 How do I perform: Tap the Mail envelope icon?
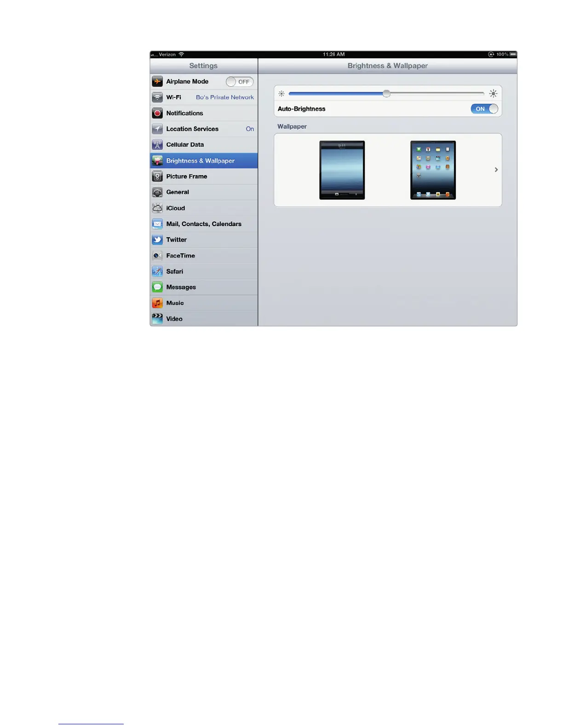[157, 224]
